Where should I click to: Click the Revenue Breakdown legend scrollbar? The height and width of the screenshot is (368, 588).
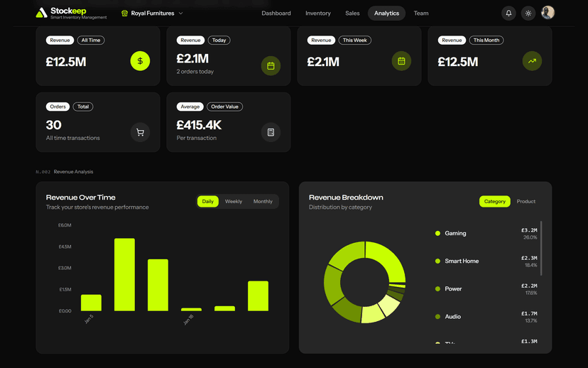[x=541, y=249]
